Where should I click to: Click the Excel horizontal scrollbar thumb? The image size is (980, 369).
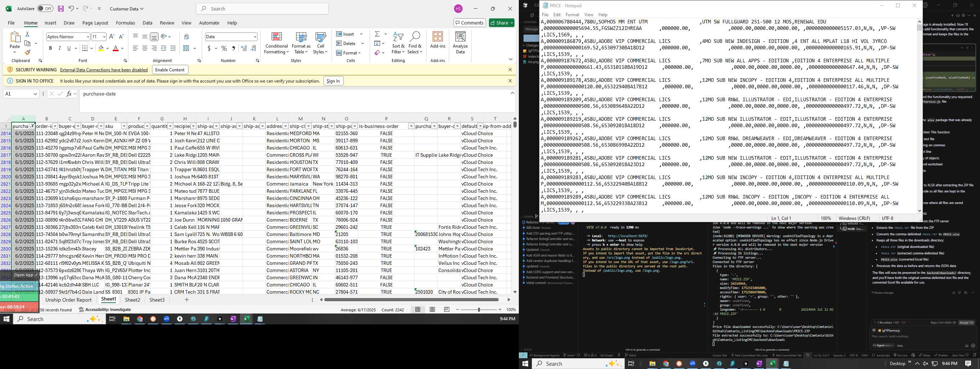[x=411, y=300]
